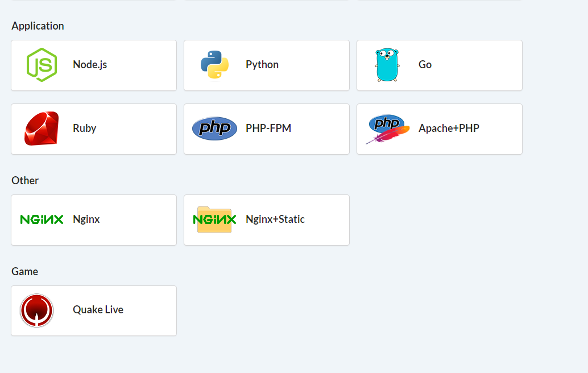Choose the Python label text
The image size is (588, 373).
pyautogui.click(x=262, y=65)
